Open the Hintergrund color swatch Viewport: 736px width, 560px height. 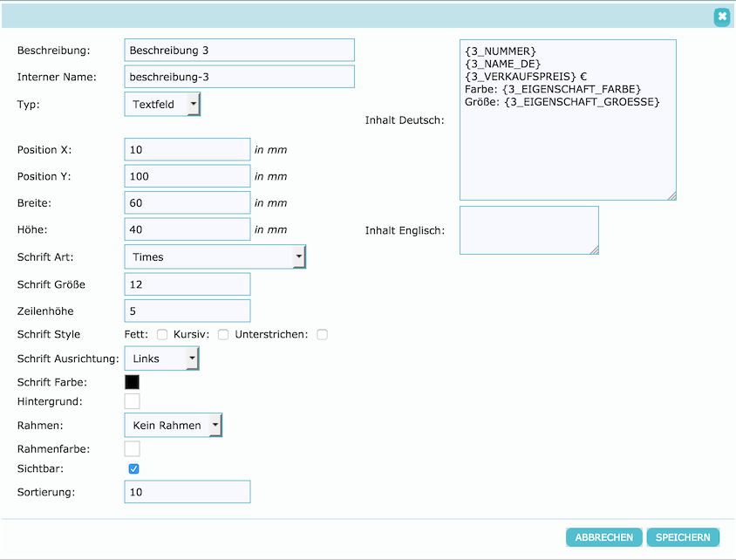click(133, 401)
